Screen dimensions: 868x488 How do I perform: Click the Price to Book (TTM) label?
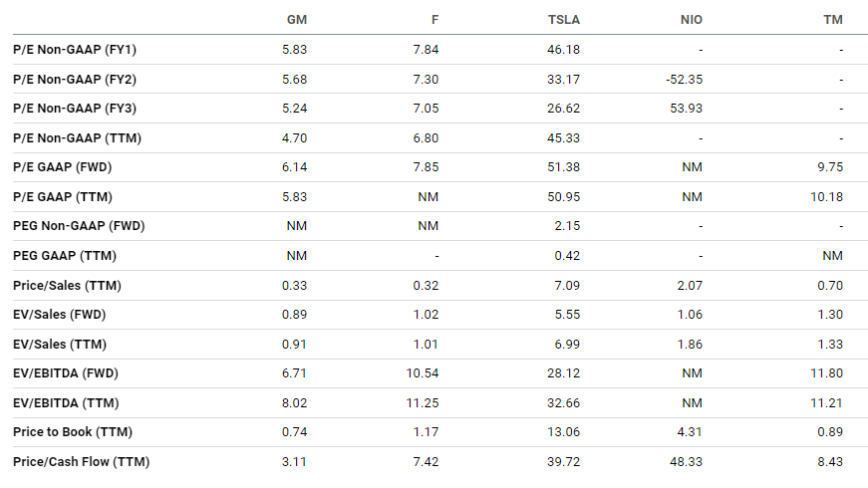pyautogui.click(x=73, y=431)
